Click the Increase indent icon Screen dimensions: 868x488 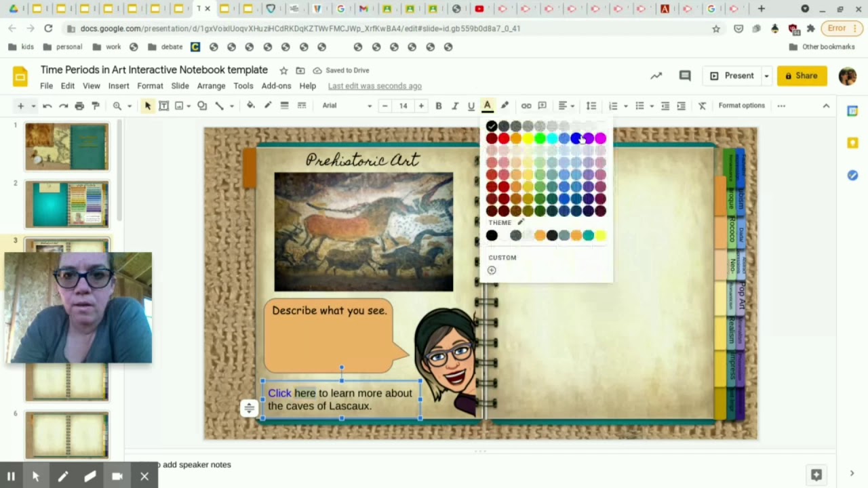pos(682,106)
